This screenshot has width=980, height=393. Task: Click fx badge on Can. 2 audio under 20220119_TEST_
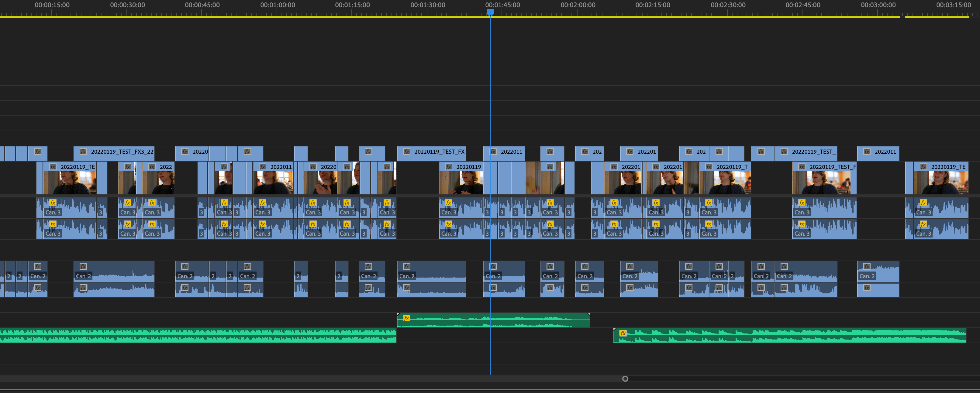(785, 266)
